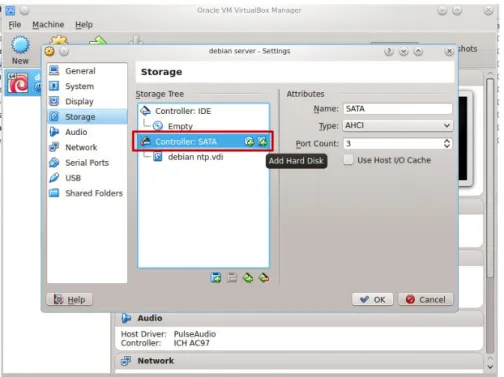Click Add Hard Disk icon on SATA controller
This screenshot has width=504, height=377.
(x=262, y=142)
